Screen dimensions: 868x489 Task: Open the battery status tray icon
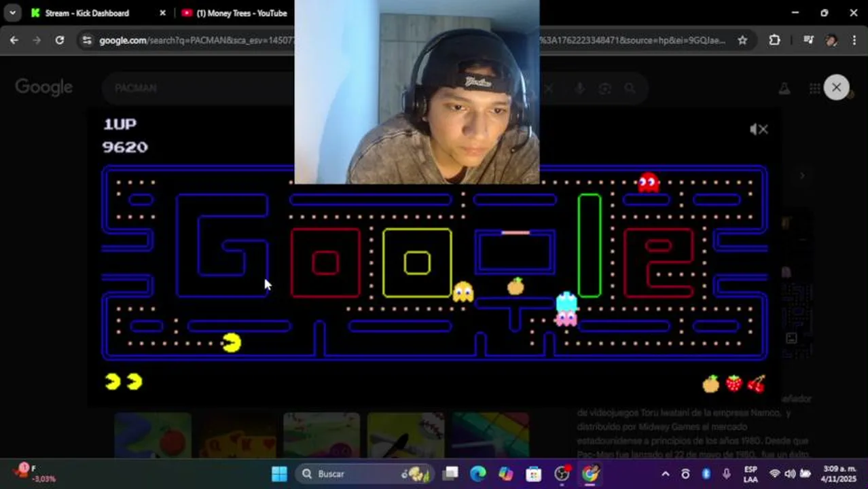click(806, 474)
